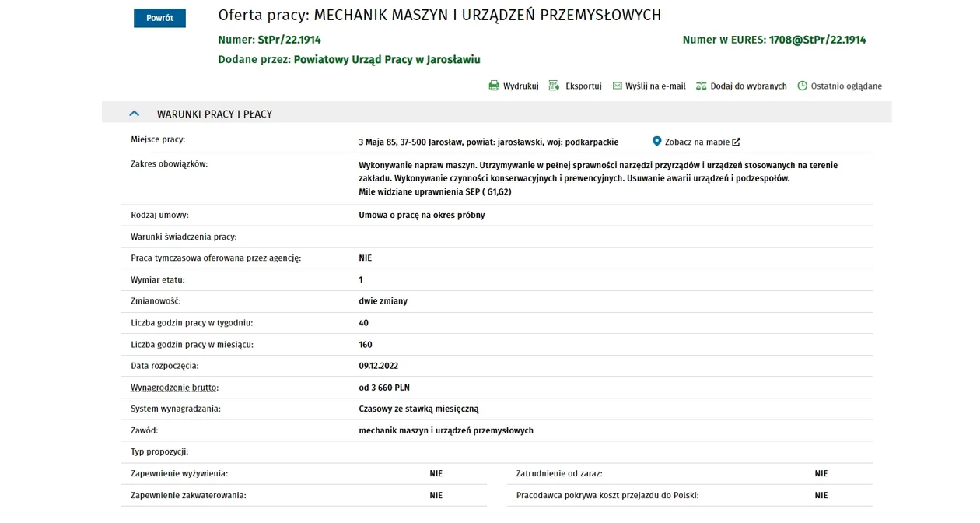The image size is (980, 523).
Task: Click the Zakres obowiązków description text
Action: point(598,178)
